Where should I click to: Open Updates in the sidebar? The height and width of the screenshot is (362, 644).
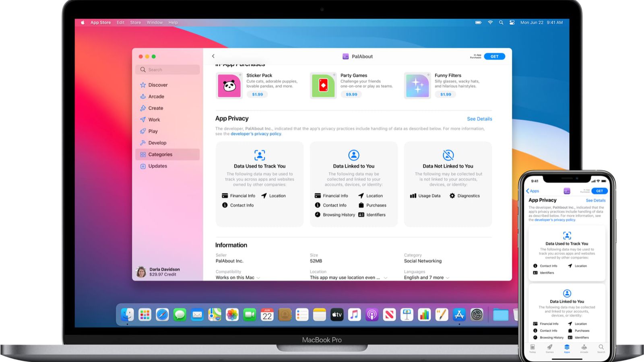point(167,166)
